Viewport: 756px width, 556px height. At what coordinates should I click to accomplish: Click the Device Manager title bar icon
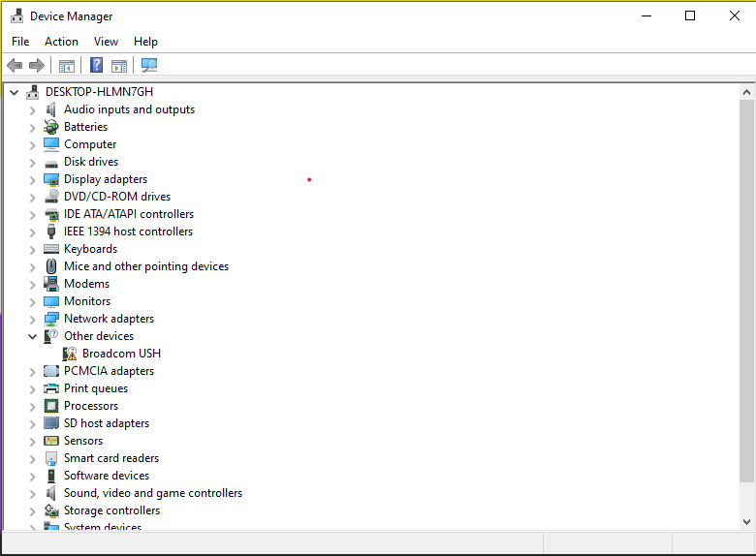click(16, 15)
